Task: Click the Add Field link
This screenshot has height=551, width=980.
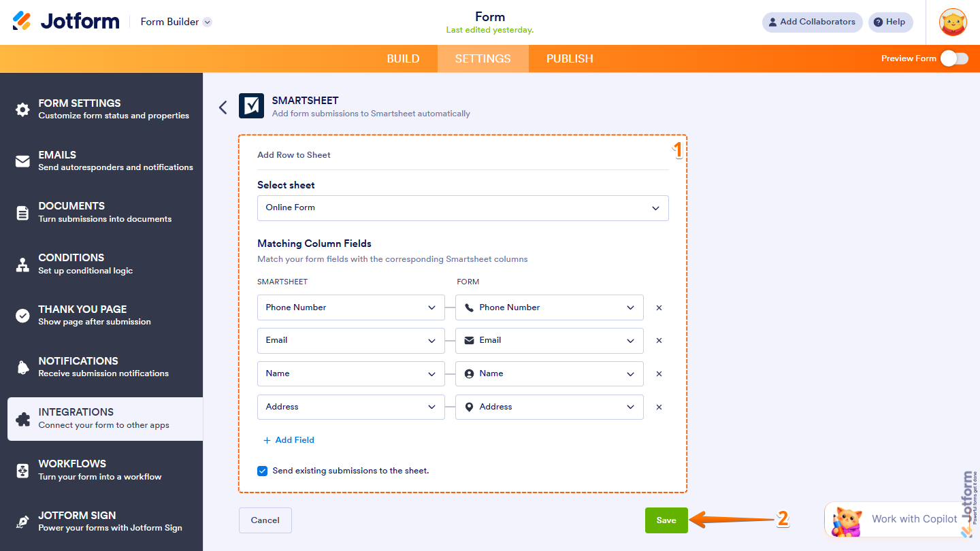Action: click(289, 439)
